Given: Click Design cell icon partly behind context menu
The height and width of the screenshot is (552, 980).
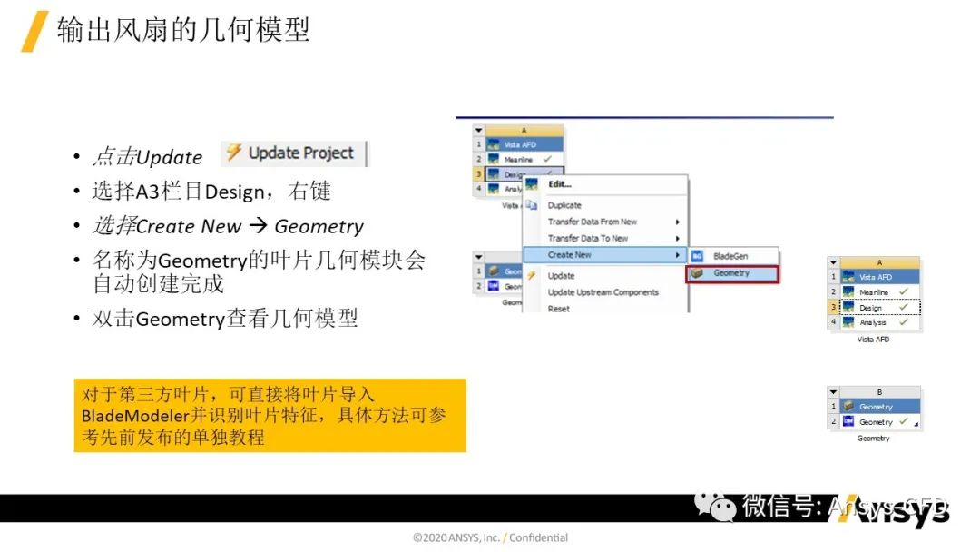Looking at the screenshot, I should (x=494, y=173).
